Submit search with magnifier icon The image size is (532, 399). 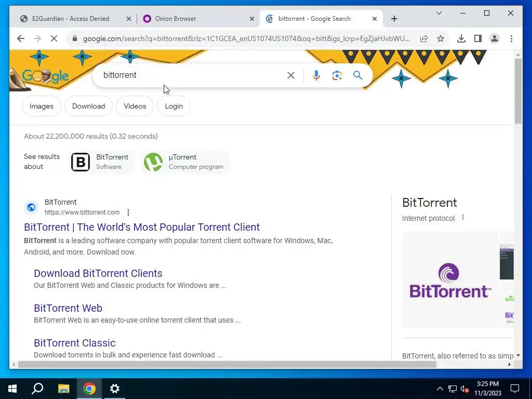(357, 75)
